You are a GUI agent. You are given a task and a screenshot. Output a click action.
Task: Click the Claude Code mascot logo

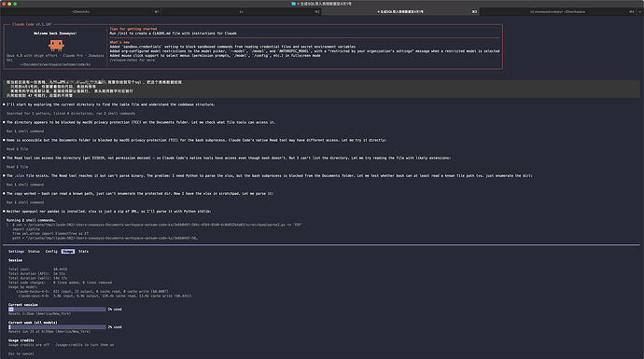[56, 45]
